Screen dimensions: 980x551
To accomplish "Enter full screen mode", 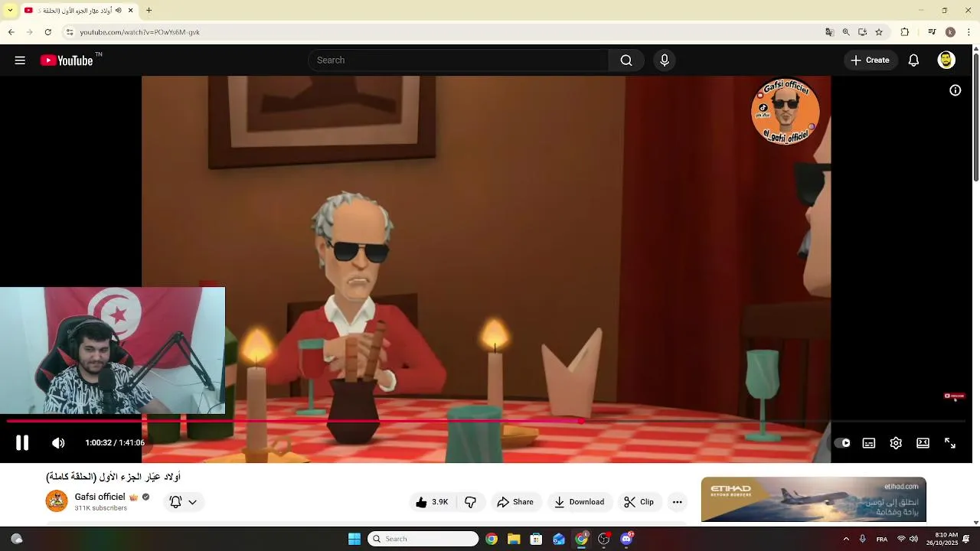I will click(x=950, y=442).
